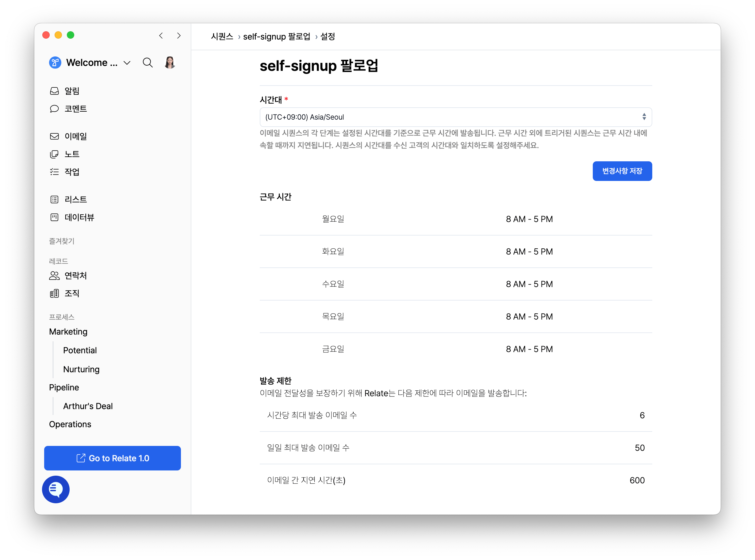Open 리스트 menu item
Viewport: 755px width, 560px height.
75,200
